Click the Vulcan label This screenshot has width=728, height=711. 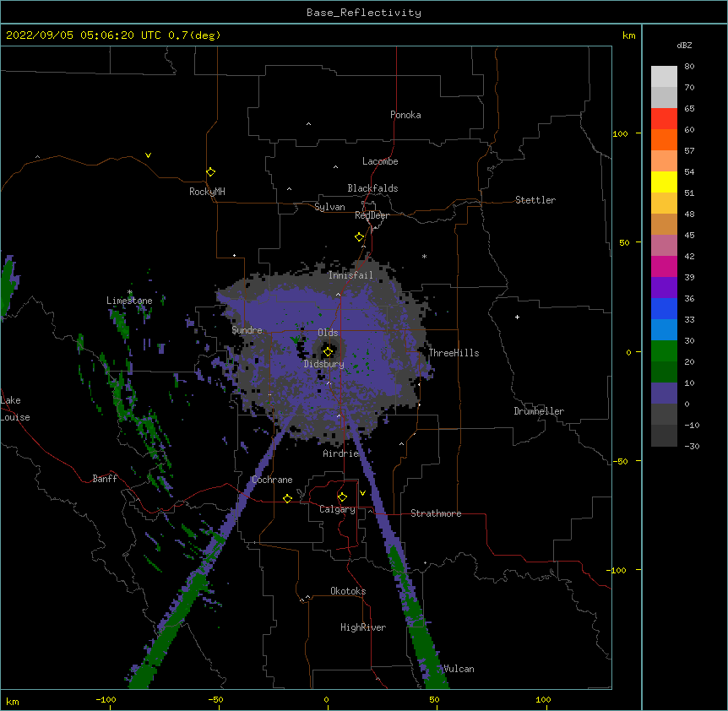coord(459,669)
